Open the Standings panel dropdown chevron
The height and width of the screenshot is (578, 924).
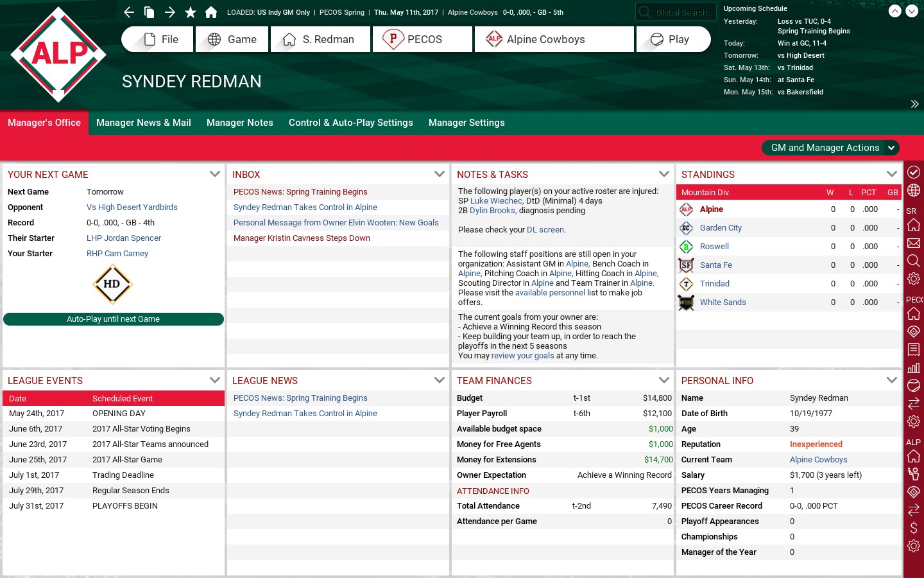pos(891,174)
